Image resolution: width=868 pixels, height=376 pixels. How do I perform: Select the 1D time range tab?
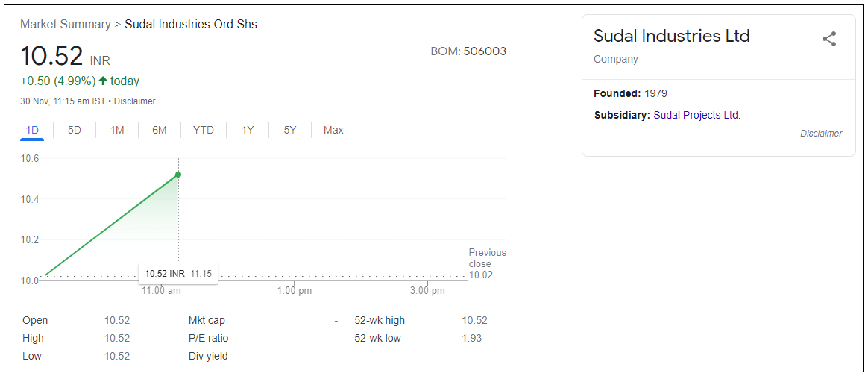coord(32,130)
